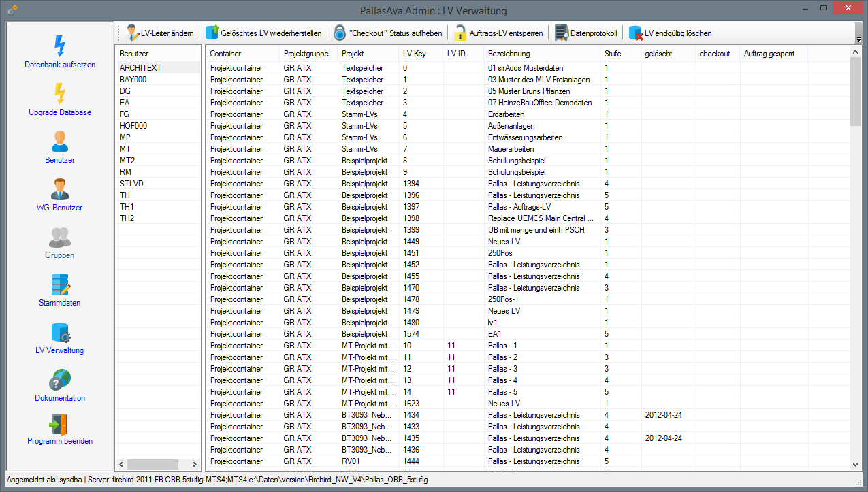
Task: Click the server connection status bar text
Action: coord(217,480)
